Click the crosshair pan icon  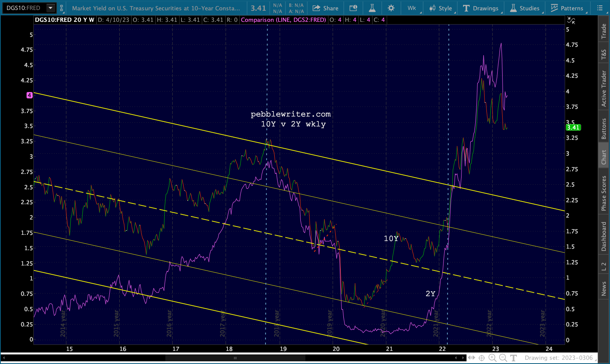(482, 358)
